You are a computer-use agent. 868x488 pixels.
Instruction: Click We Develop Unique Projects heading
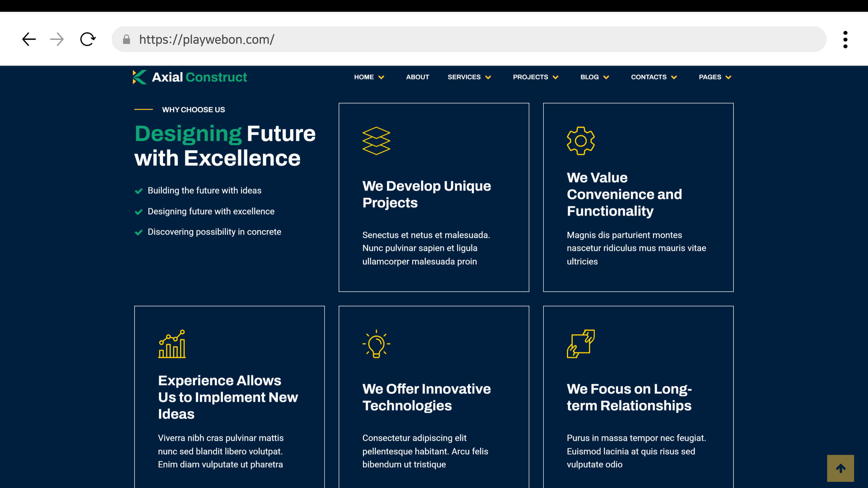(x=426, y=194)
